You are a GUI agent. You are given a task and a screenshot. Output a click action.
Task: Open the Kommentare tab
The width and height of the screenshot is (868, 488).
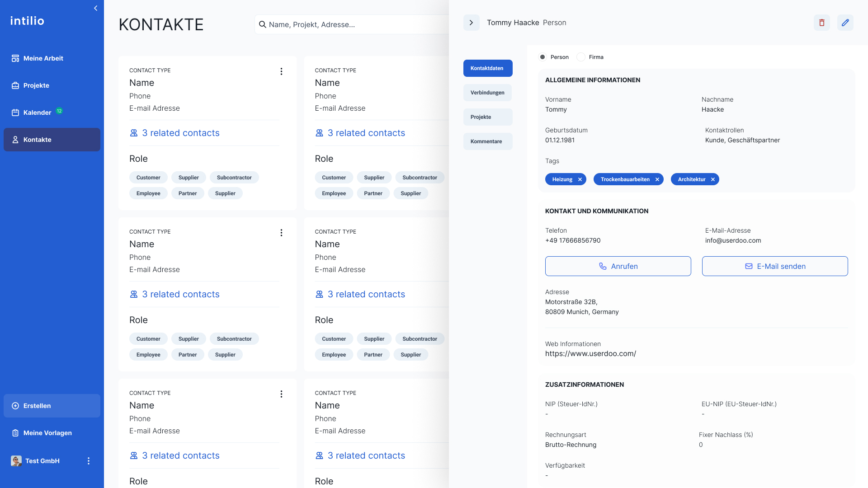coord(487,141)
